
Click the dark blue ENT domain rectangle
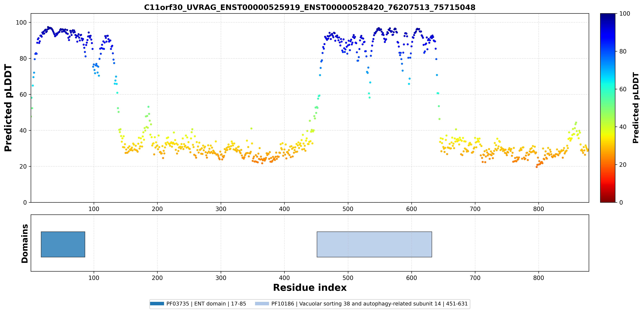63,244
